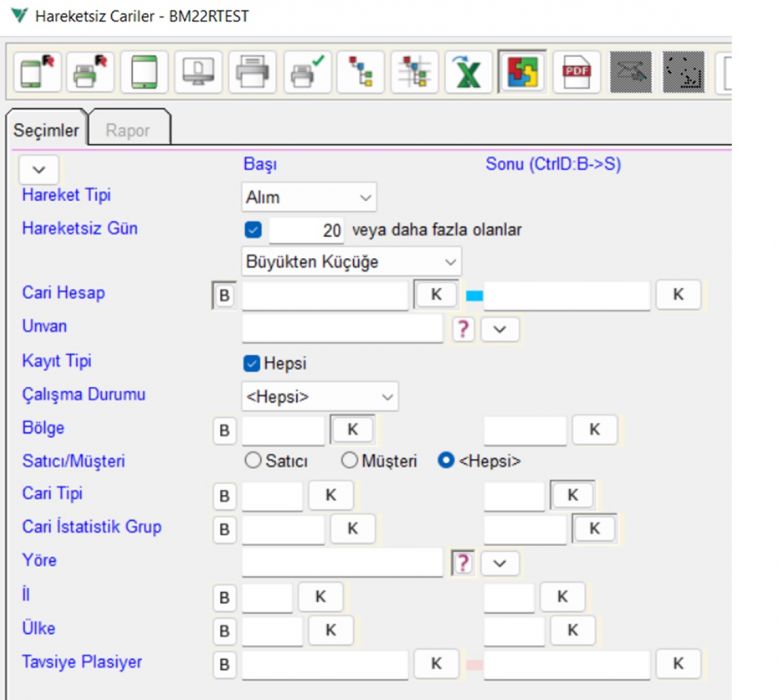Click the B button next to Cari Hesap
The height and width of the screenshot is (700, 782).
tap(224, 296)
